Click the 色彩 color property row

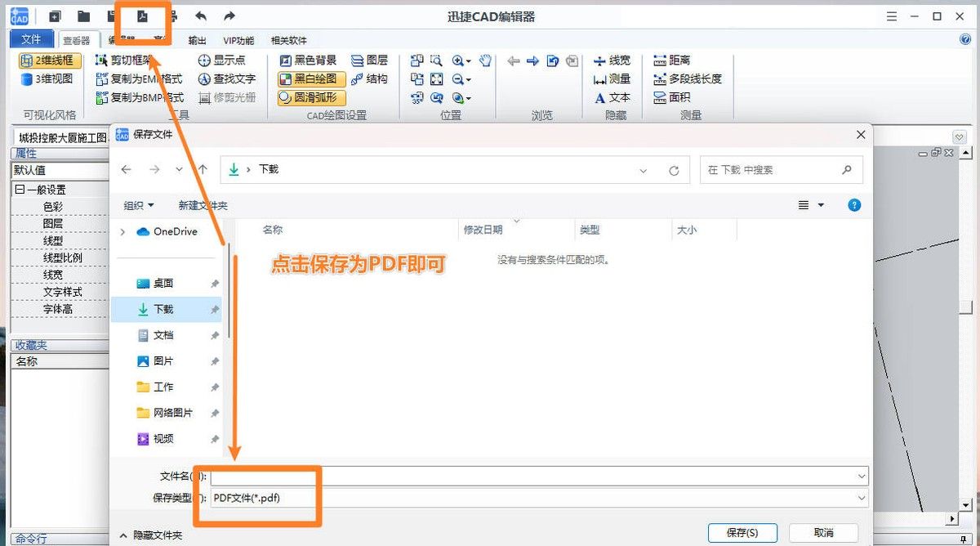point(52,206)
